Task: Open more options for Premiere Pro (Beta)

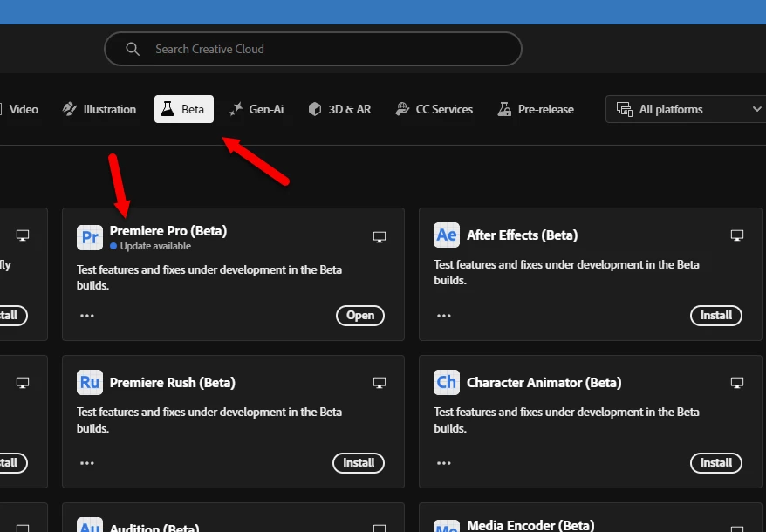Action: tap(87, 316)
